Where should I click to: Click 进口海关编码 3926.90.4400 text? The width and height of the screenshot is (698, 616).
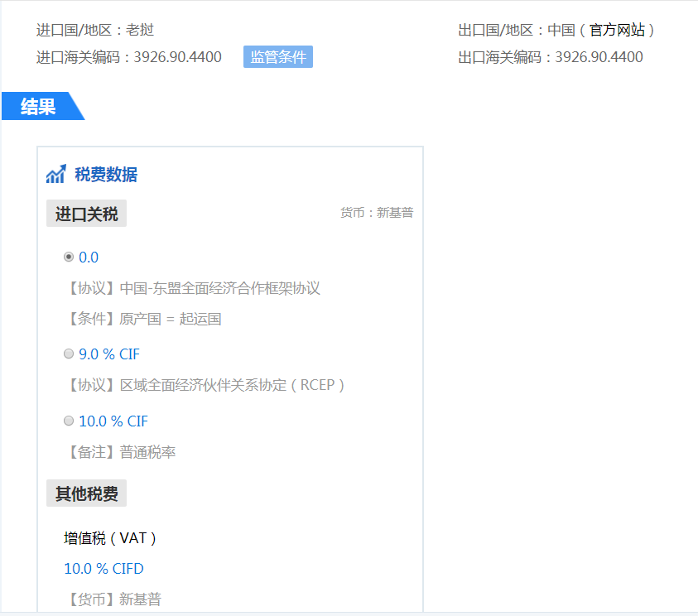tap(128, 57)
